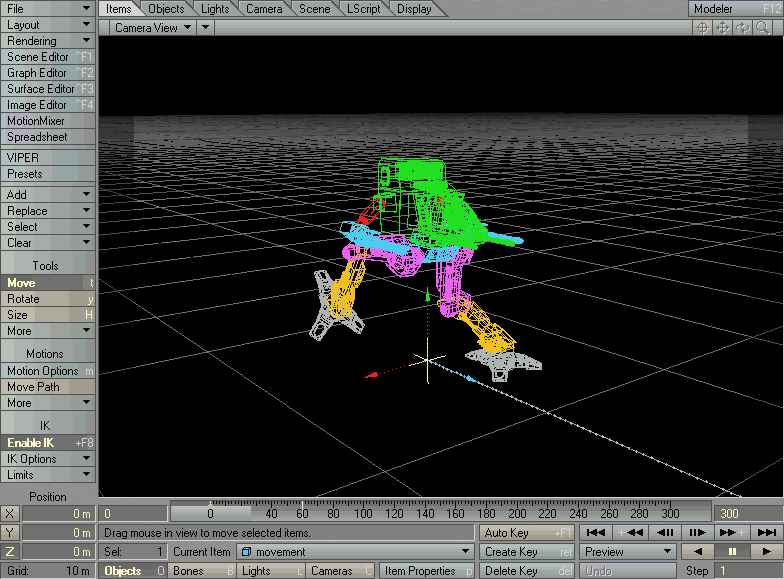Open the Limits dropdown
The height and width of the screenshot is (579, 784).
48,474
